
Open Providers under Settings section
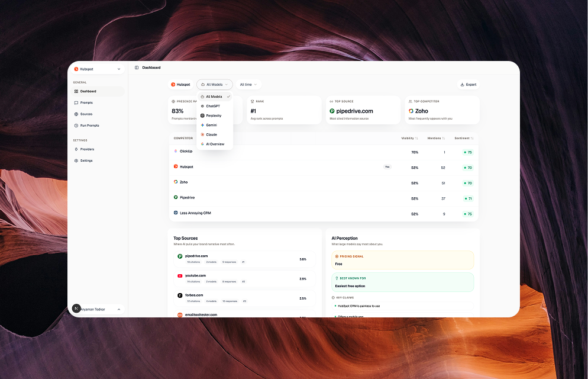click(x=98, y=149)
